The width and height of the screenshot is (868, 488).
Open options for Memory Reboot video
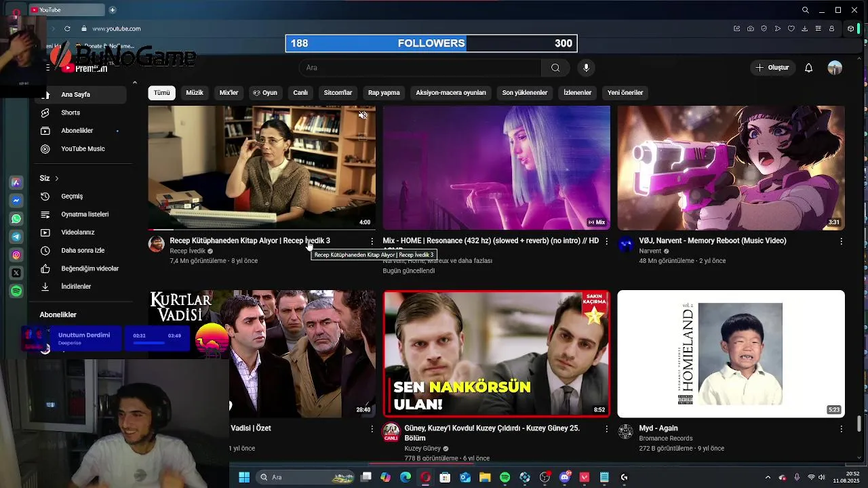[x=841, y=241]
